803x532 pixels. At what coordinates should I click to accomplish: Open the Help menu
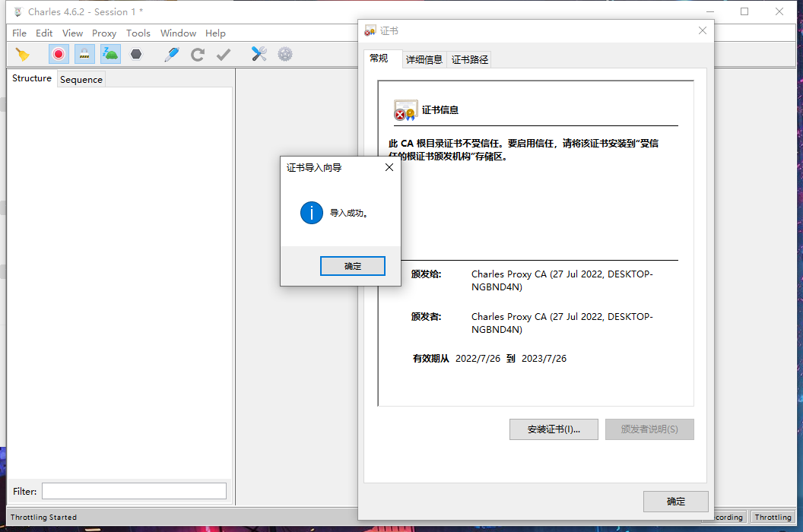coord(216,33)
